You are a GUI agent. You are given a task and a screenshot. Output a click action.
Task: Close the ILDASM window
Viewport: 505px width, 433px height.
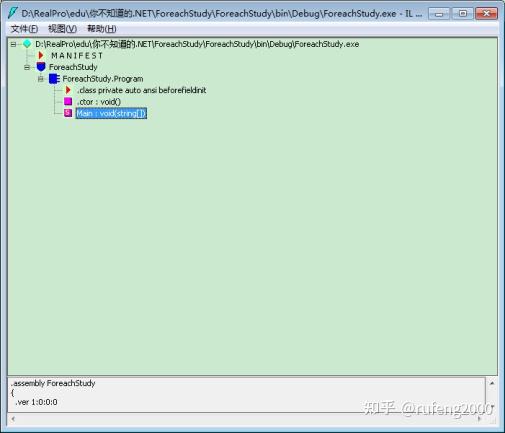[486, 13]
